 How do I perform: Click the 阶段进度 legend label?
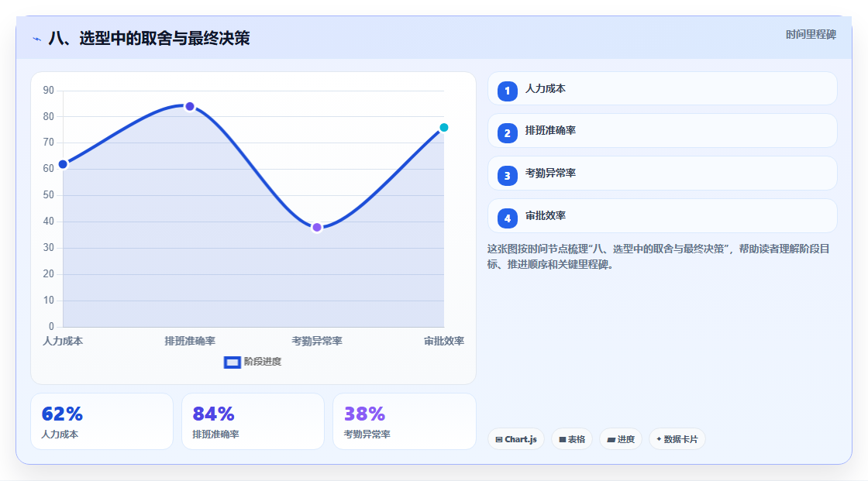[x=263, y=362]
